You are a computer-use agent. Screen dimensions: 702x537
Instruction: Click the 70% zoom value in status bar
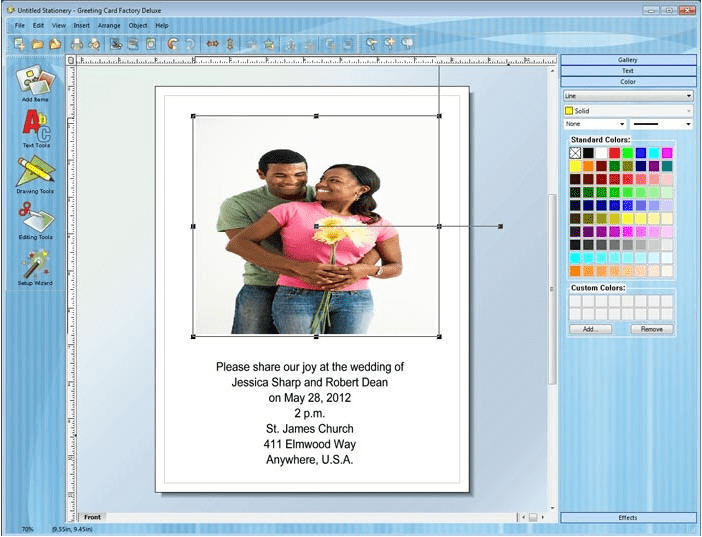pyautogui.click(x=27, y=529)
